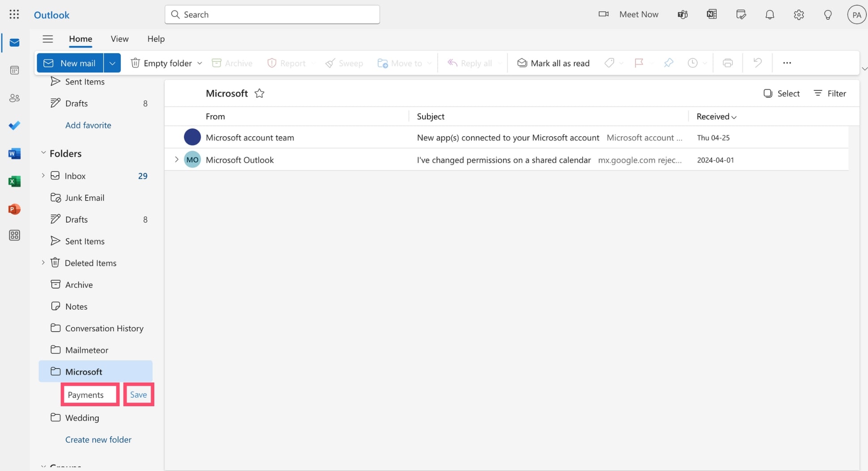Open the app launcher grid

[14, 14]
